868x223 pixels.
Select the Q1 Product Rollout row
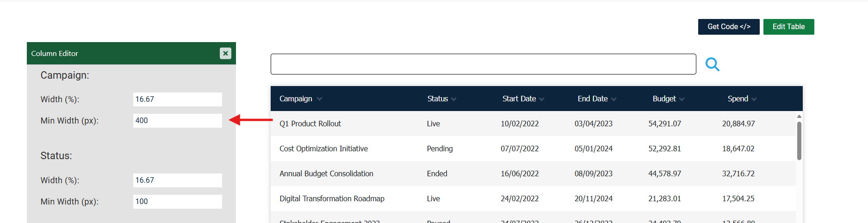310,124
